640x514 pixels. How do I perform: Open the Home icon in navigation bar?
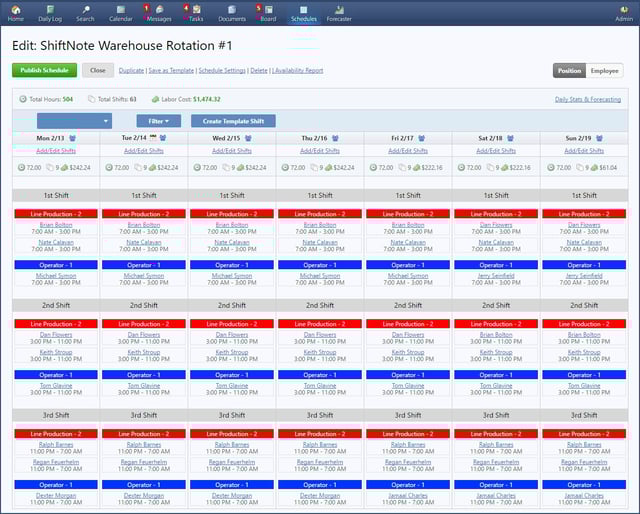[15, 10]
